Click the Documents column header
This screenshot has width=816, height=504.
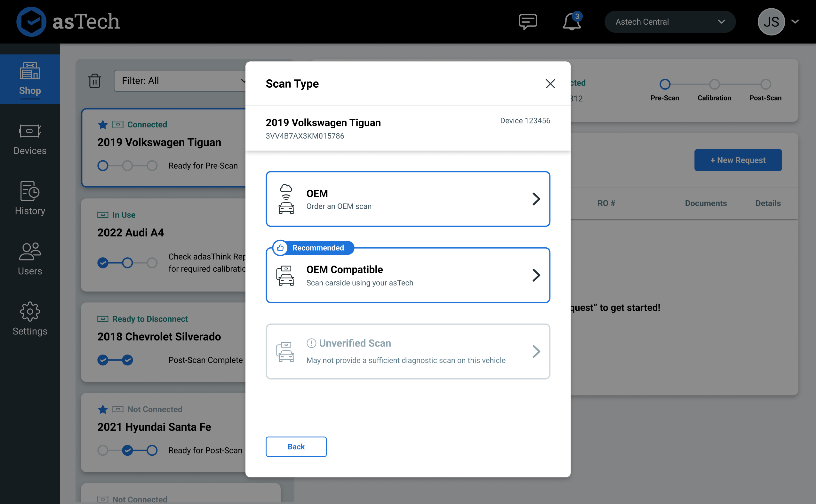pos(706,203)
